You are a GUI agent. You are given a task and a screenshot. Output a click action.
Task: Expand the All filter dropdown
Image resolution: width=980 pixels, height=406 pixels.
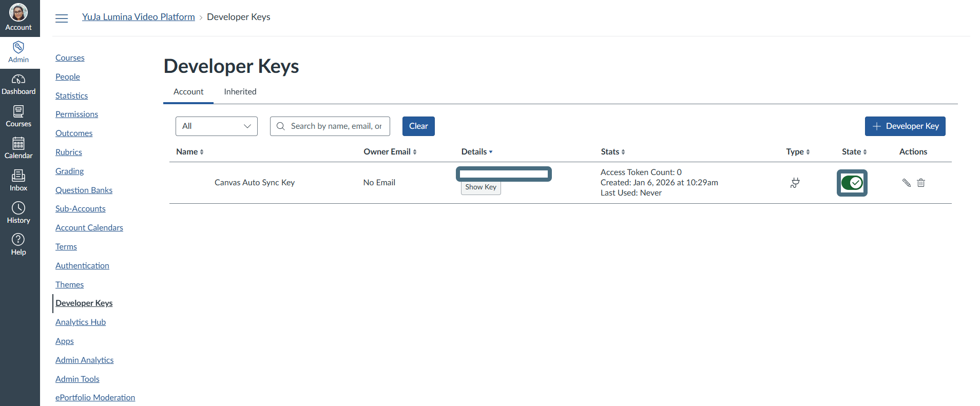click(217, 126)
